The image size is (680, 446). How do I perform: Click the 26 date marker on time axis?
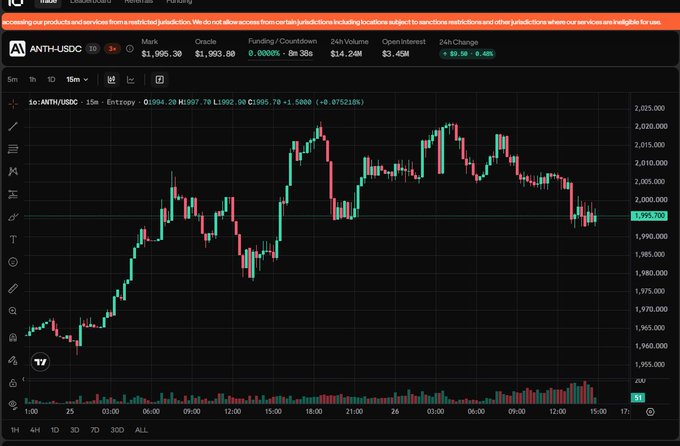395,411
